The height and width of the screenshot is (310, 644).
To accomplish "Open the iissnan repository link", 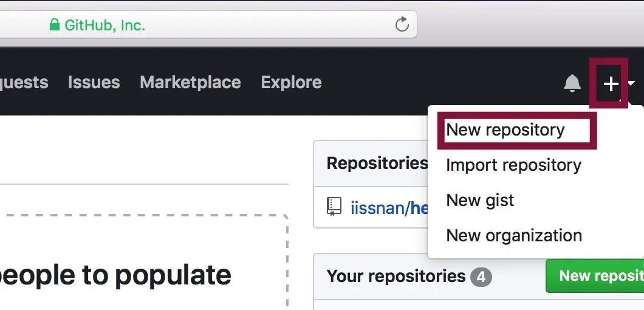I will pyautogui.click(x=389, y=208).
